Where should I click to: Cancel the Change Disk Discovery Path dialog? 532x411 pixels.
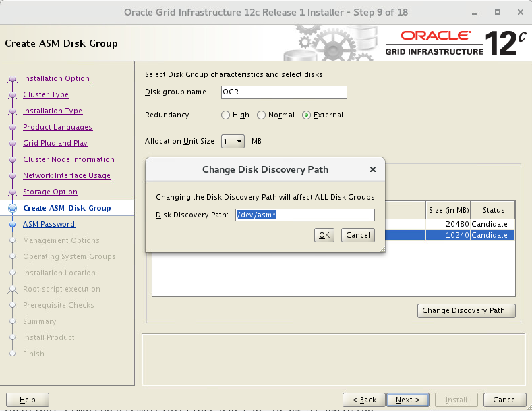point(357,235)
